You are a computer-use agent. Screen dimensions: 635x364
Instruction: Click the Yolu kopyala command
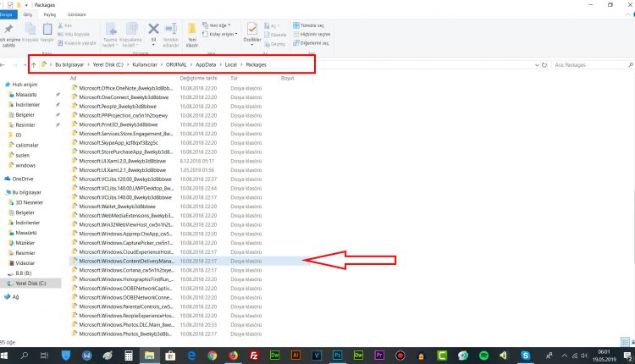click(74, 34)
